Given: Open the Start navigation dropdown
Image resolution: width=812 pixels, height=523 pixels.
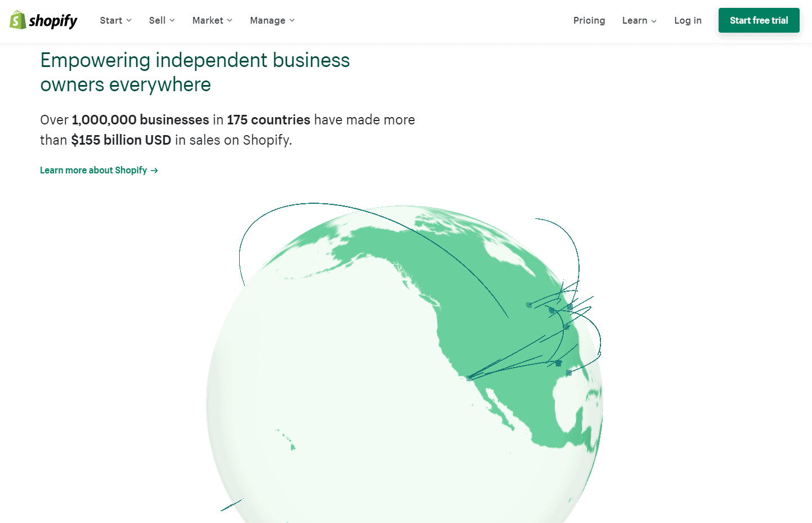Looking at the screenshot, I should (x=112, y=20).
